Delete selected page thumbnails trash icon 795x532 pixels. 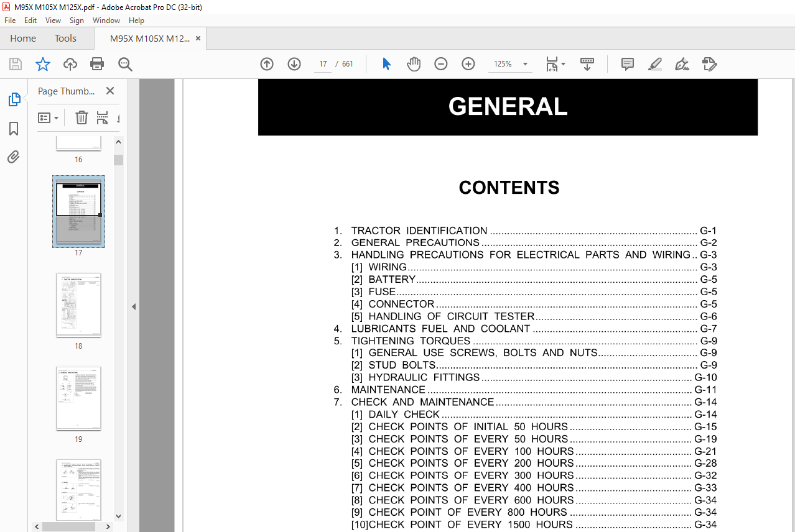(x=81, y=117)
